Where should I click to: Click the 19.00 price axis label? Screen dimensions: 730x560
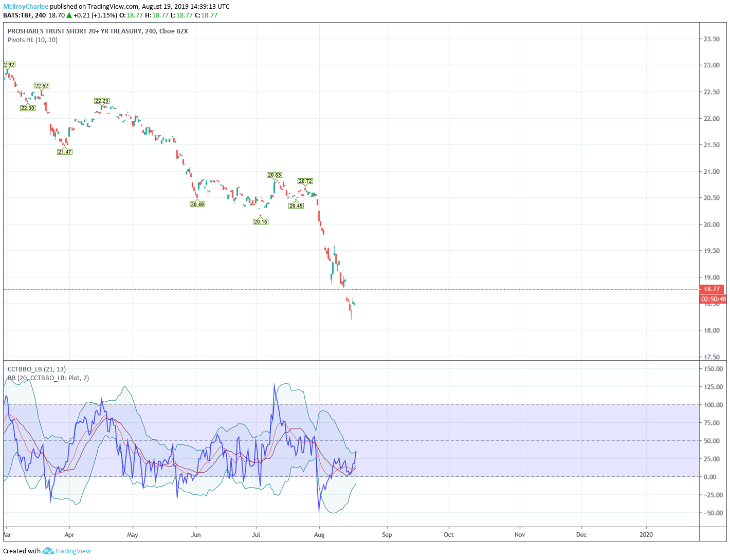click(711, 277)
